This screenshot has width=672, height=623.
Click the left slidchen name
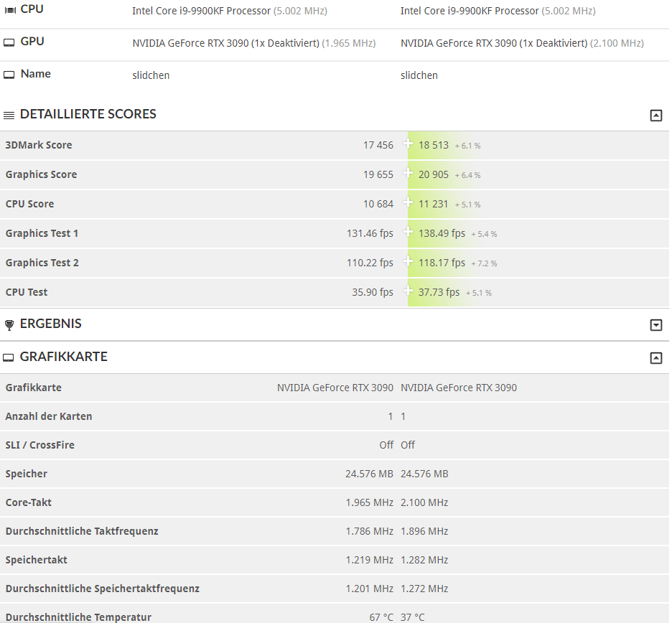point(151,75)
